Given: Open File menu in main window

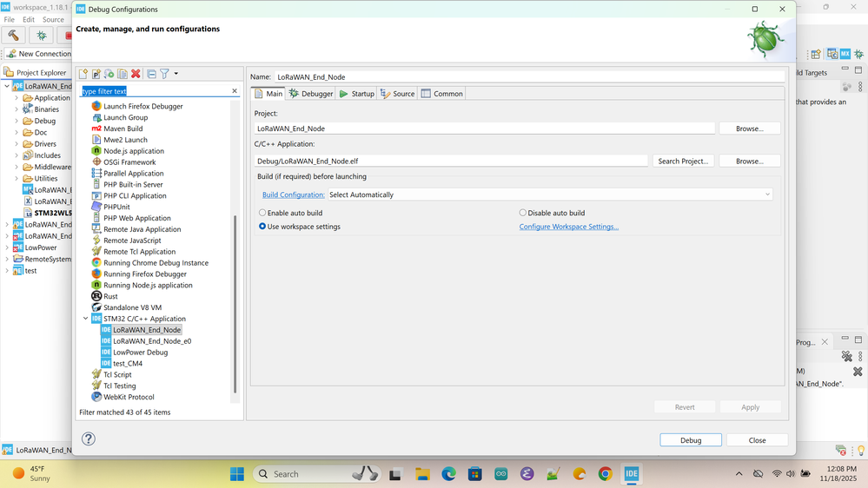Looking at the screenshot, I should 10,19.
